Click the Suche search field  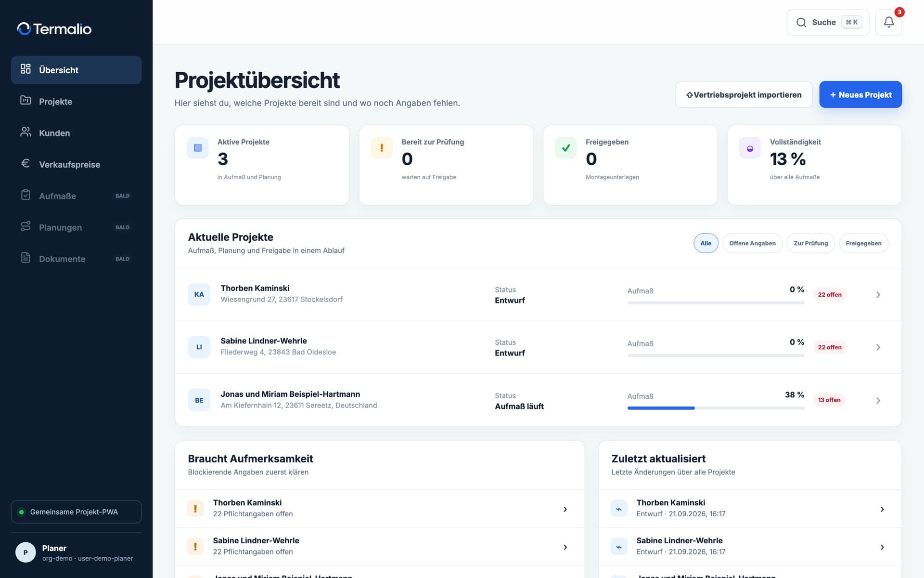pyautogui.click(x=828, y=22)
